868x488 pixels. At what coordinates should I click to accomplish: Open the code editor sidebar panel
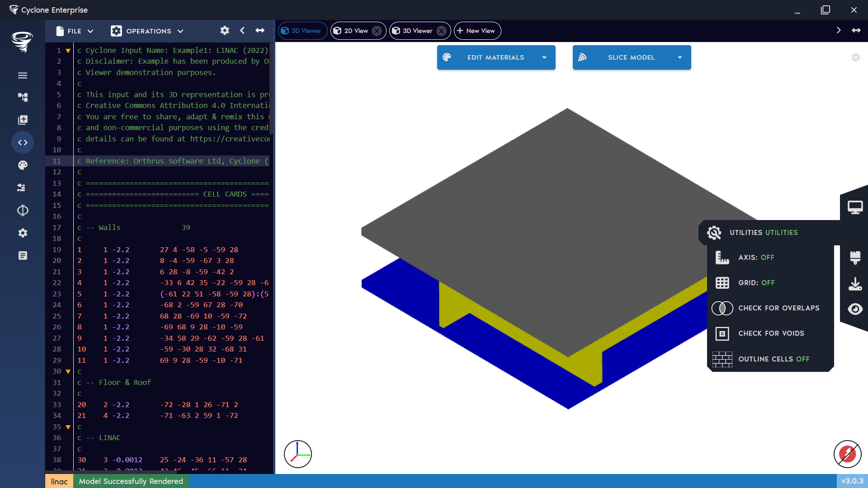(23, 142)
